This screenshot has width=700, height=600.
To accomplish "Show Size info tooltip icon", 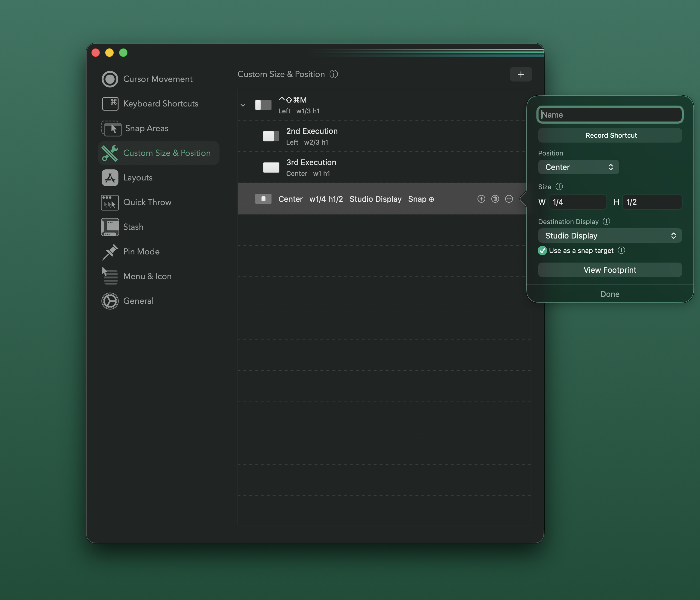I will click(x=559, y=186).
